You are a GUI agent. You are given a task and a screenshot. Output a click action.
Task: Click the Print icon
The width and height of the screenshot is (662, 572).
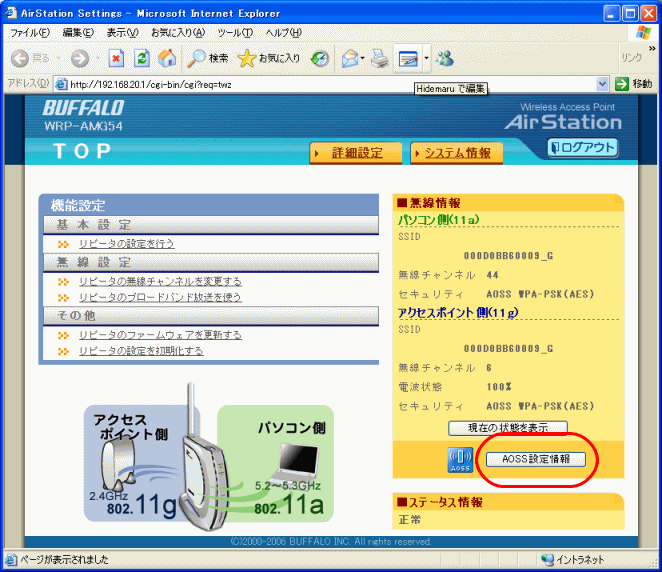[x=380, y=58]
